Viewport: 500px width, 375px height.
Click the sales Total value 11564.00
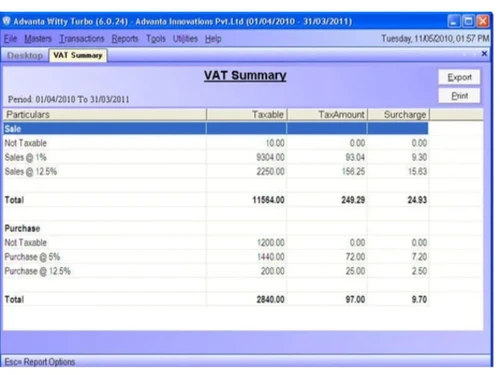point(268,200)
